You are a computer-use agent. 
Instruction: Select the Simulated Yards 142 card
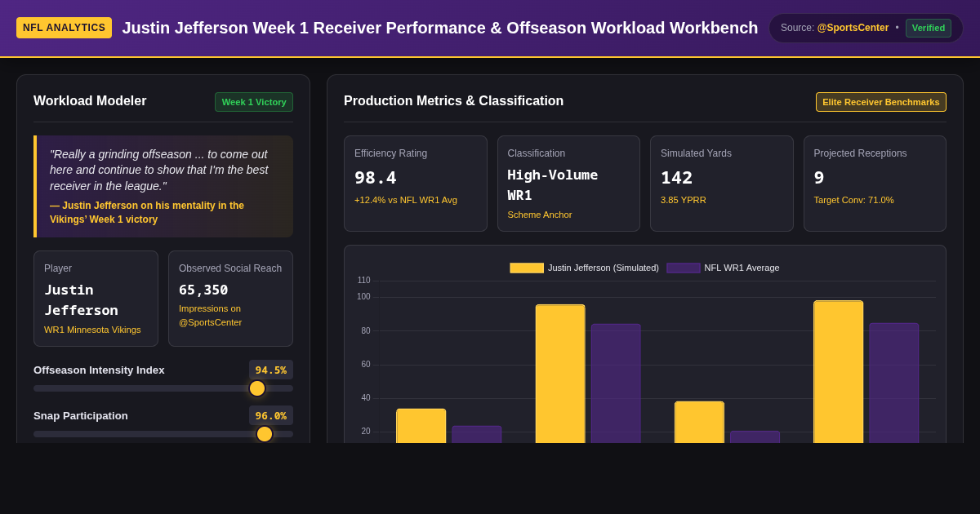click(722, 184)
